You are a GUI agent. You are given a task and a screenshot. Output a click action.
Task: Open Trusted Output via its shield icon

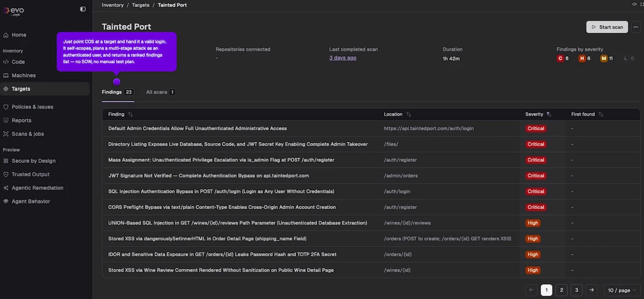pos(6,174)
